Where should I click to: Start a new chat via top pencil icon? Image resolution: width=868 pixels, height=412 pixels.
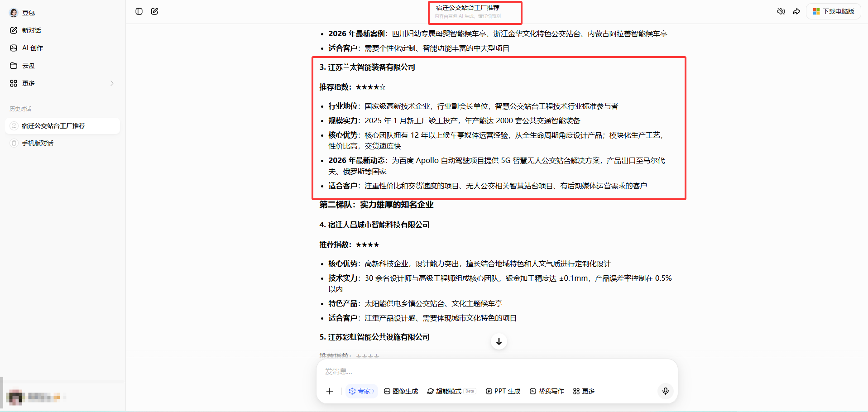[154, 11]
